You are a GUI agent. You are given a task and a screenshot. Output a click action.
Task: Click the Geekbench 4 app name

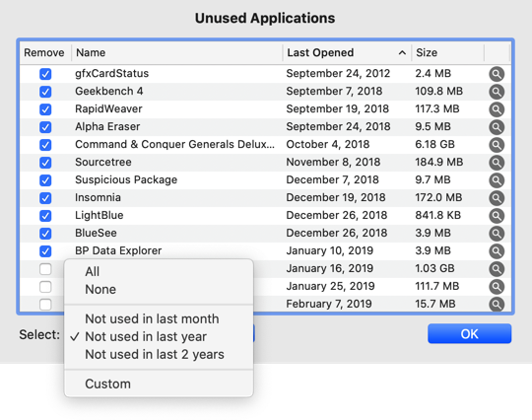109,91
